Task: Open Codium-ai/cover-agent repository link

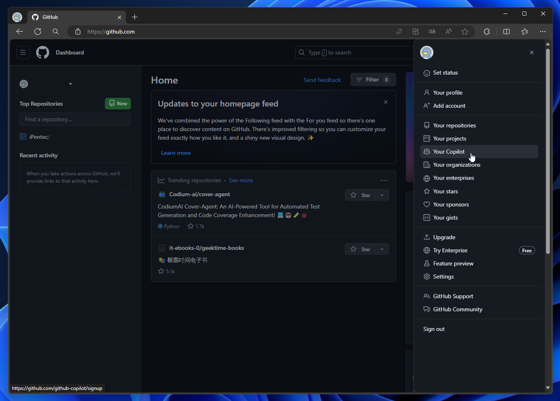Action: coord(199,194)
